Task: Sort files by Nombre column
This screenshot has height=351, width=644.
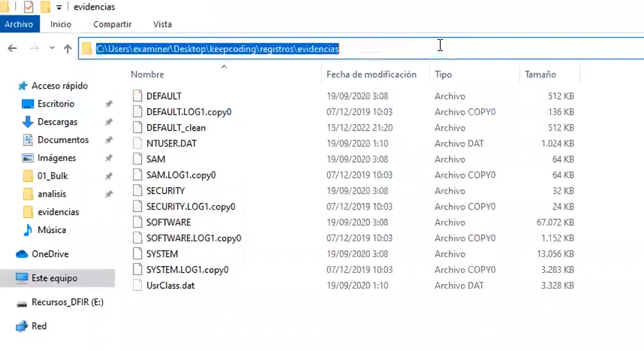Action: [x=147, y=74]
